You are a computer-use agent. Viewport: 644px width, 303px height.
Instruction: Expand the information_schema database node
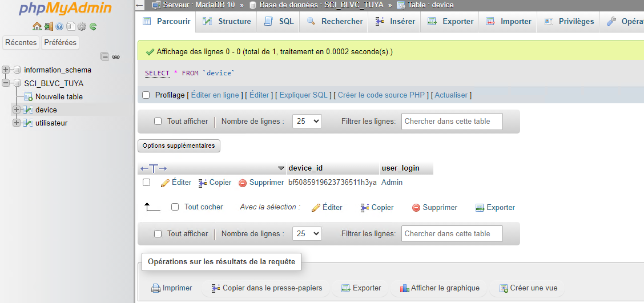tap(6, 70)
